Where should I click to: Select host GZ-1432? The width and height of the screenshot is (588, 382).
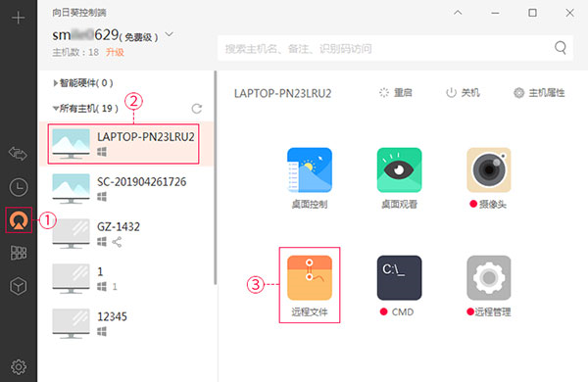tap(126, 233)
